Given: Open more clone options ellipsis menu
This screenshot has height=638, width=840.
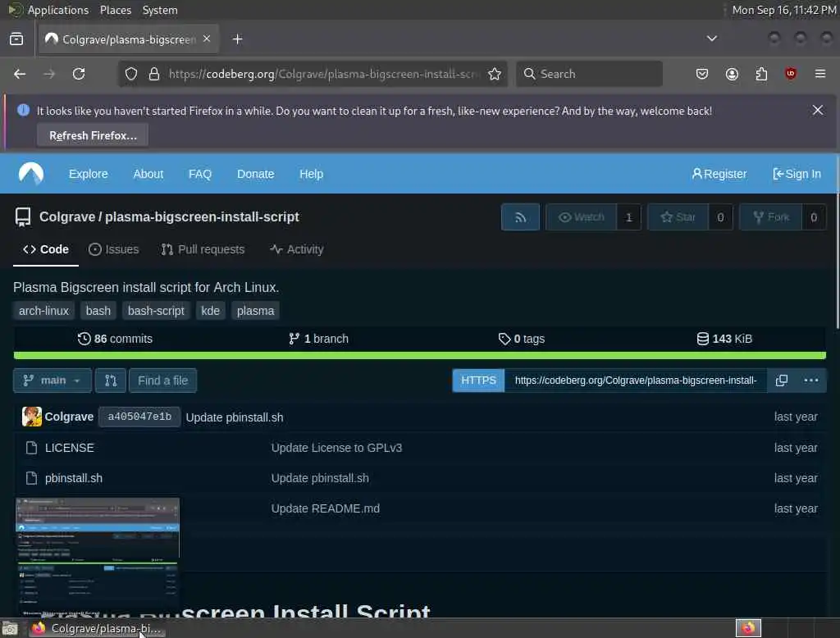Looking at the screenshot, I should pos(811,381).
